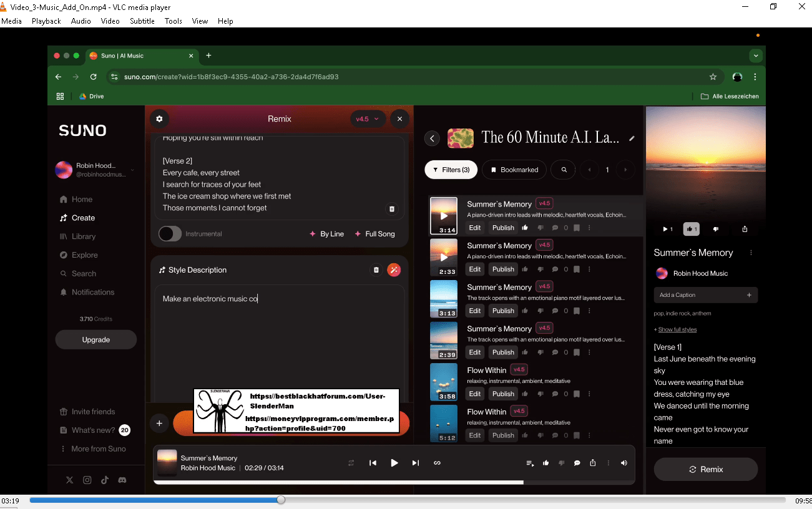Open Invite friends link
This screenshot has width=812, height=509.
[x=87, y=412]
